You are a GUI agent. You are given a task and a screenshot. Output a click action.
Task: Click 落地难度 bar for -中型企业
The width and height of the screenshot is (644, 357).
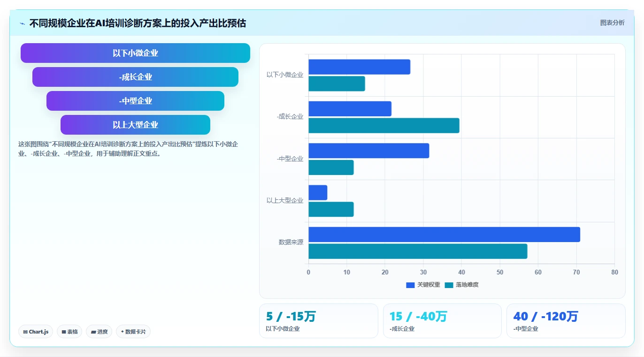[x=331, y=167]
